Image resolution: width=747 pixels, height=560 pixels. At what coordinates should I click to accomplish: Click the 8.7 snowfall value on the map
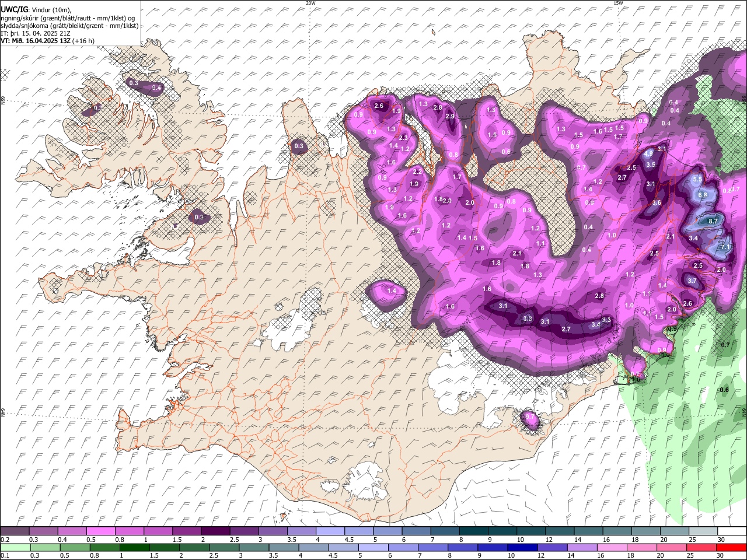[713, 222]
